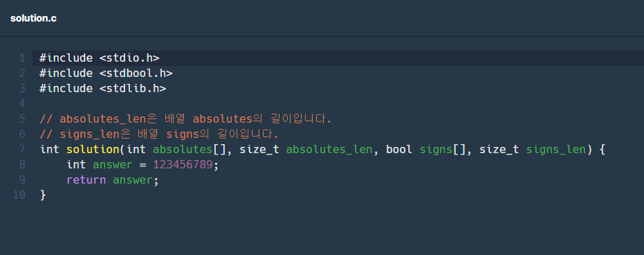Click the closing brace on line 10
Image resolution: width=644 pixels, height=255 pixels.
click(x=43, y=195)
